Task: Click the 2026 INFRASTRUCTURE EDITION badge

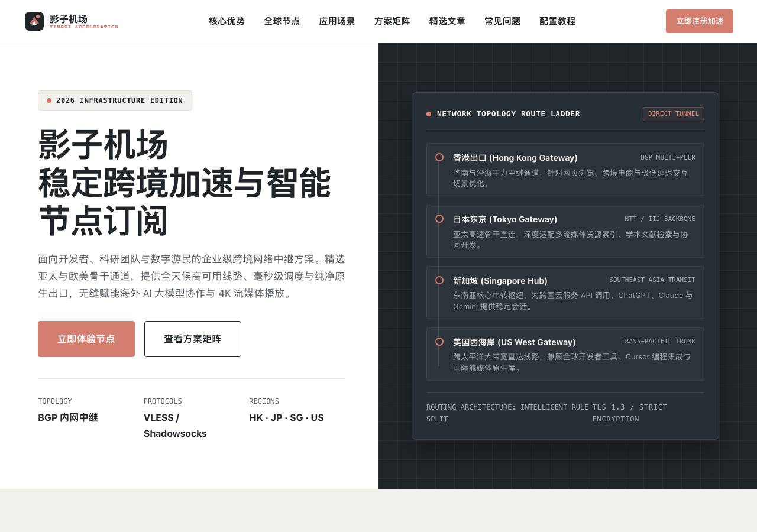Action: (x=115, y=100)
